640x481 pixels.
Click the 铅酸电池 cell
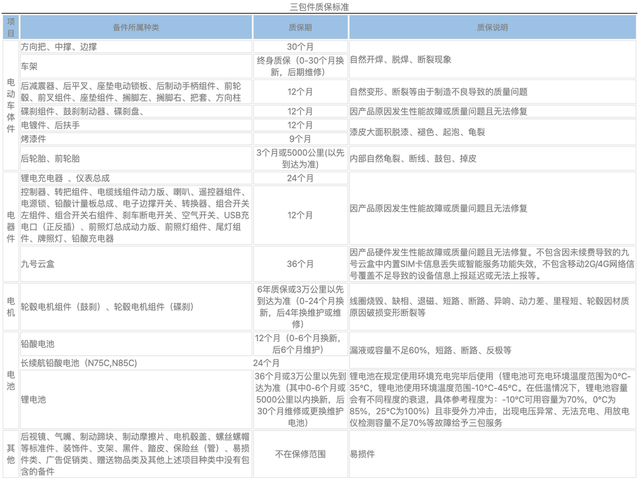[x=136, y=344]
